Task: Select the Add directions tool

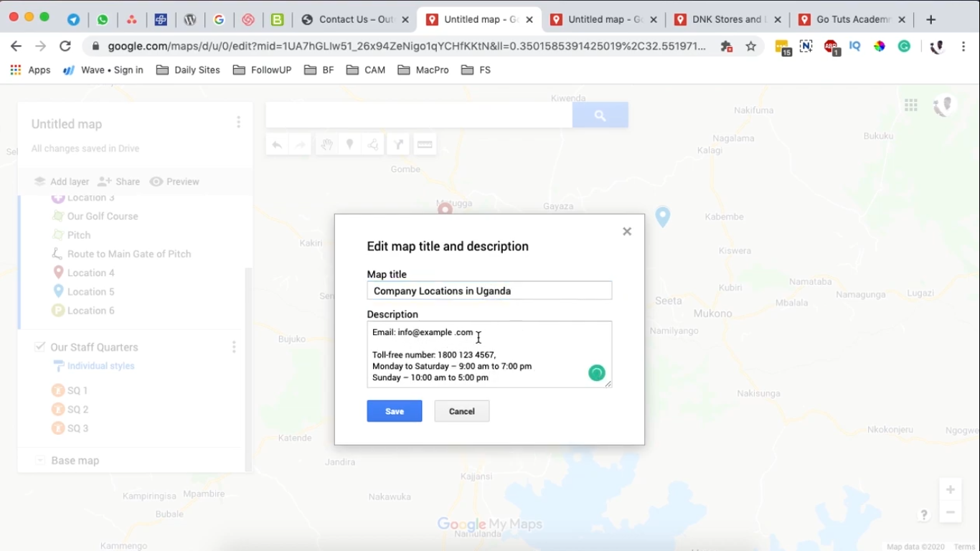Action: (x=398, y=145)
